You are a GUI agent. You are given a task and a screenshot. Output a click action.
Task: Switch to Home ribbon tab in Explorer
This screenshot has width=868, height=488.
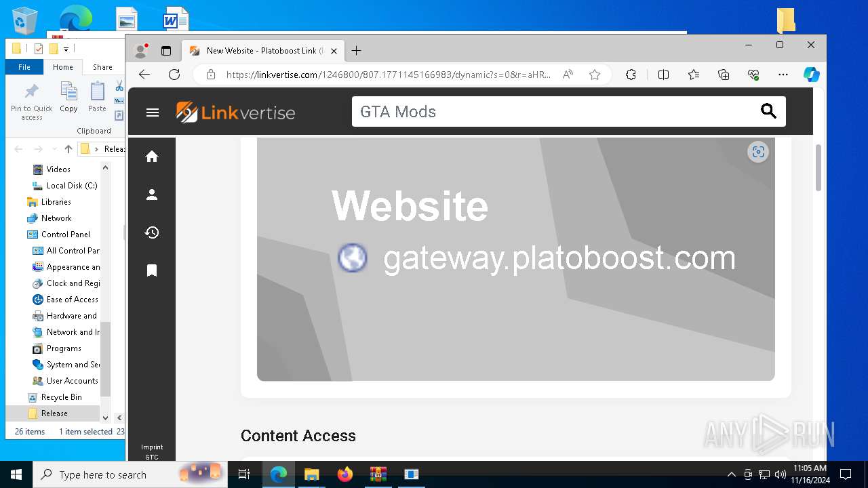pyautogui.click(x=63, y=67)
